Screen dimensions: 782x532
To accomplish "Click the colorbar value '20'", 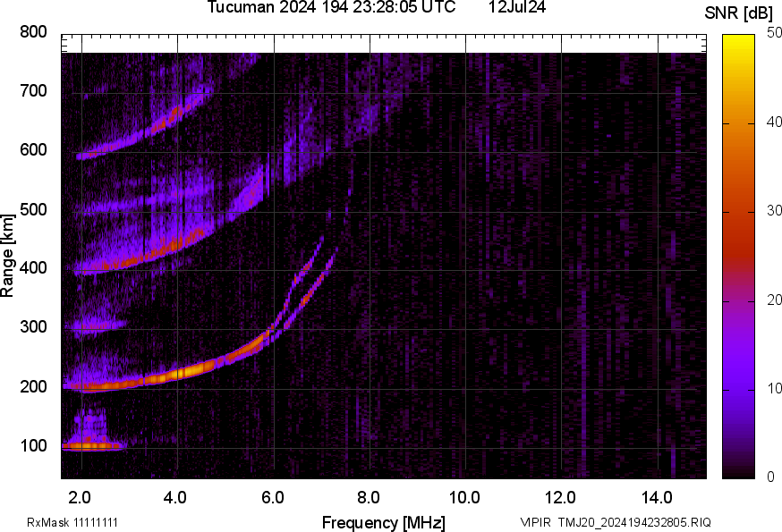I will pyautogui.click(x=774, y=300).
